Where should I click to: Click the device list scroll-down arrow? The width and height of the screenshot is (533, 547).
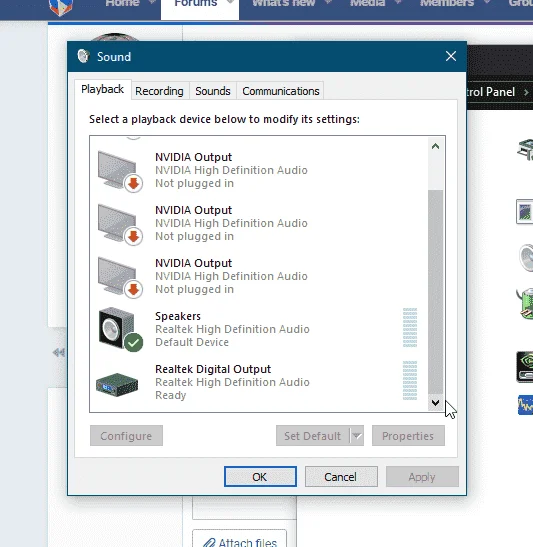(435, 403)
